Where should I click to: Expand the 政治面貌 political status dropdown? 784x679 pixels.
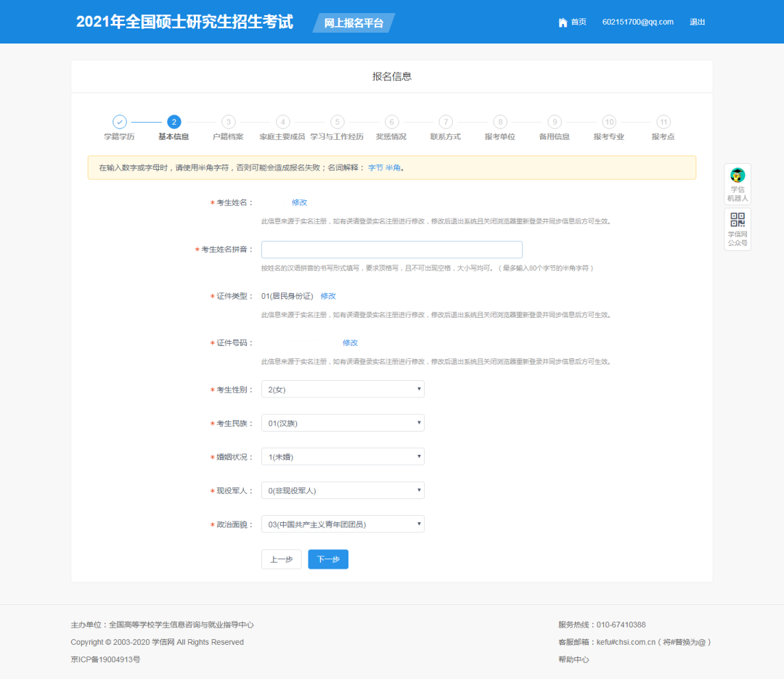[x=342, y=523]
